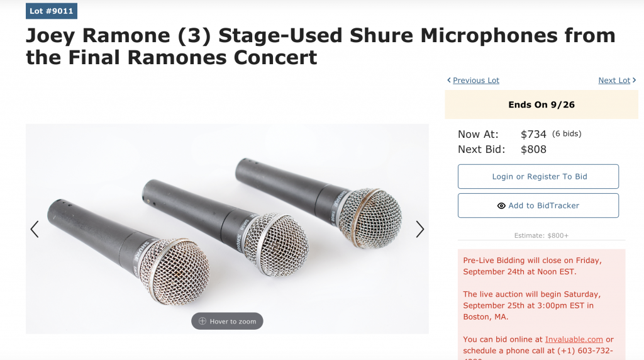Click the Lot #9011 badge
The height and width of the screenshot is (360, 644).
(52, 11)
